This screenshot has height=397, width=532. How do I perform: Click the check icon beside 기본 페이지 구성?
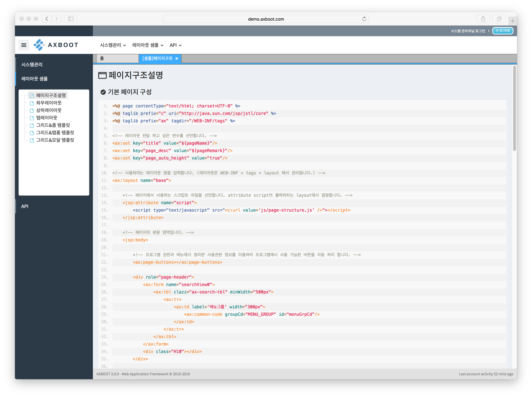(103, 92)
